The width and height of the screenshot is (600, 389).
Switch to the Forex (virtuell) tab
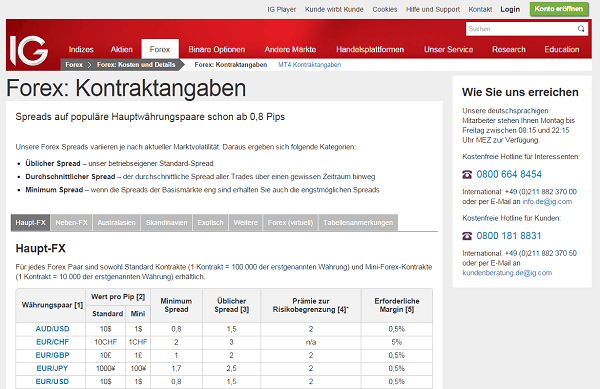click(x=290, y=223)
